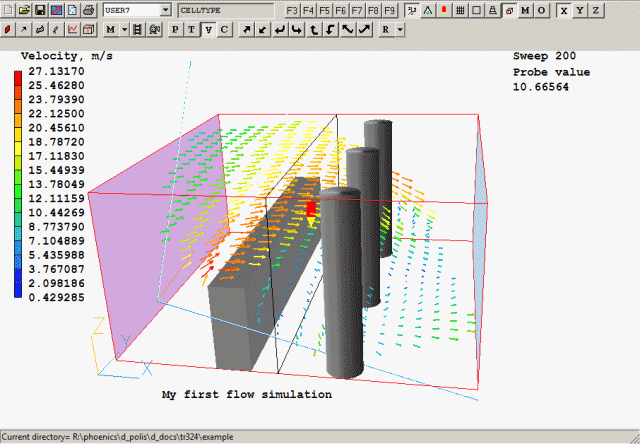Expand the M button dropdown arrow

coord(123,29)
